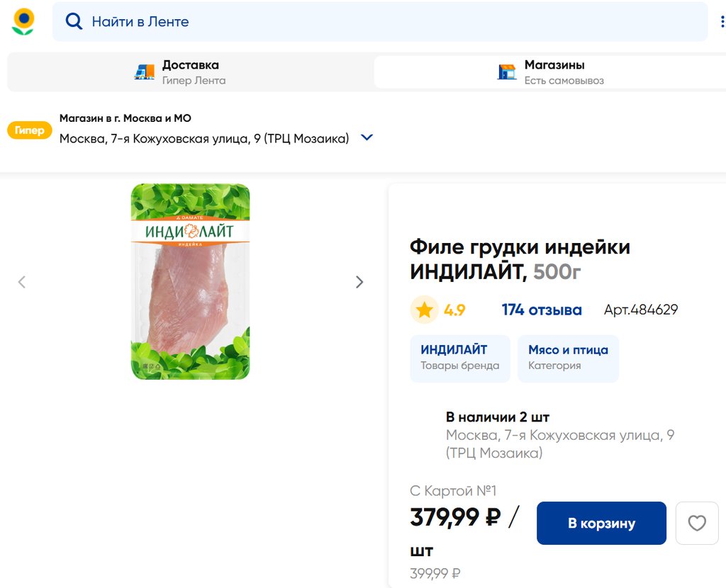Add product to favorites with heart icon

click(697, 524)
